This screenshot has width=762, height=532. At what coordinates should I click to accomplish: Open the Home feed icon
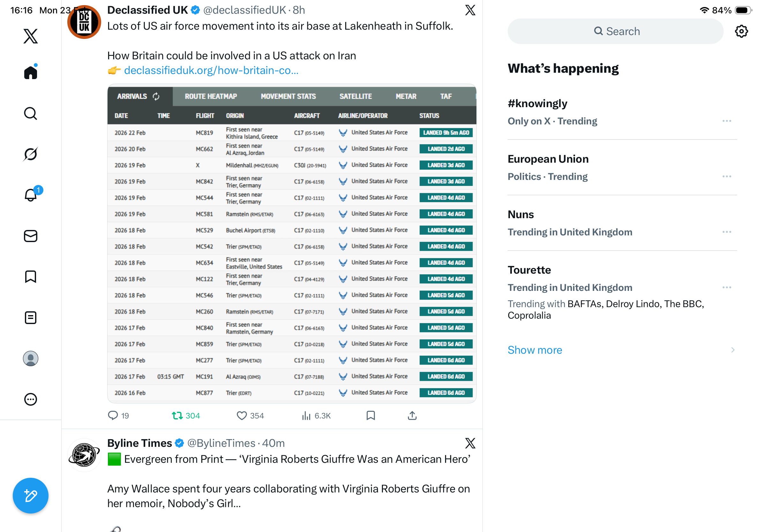click(31, 72)
